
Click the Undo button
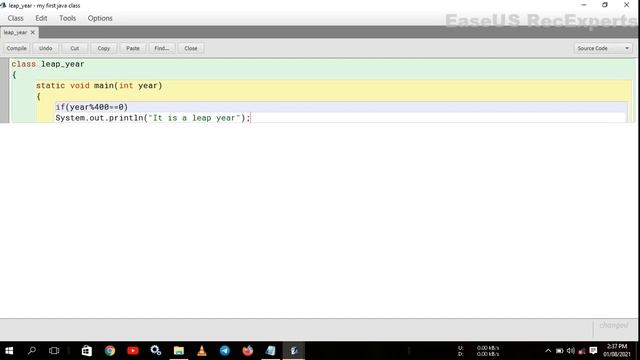(45, 48)
